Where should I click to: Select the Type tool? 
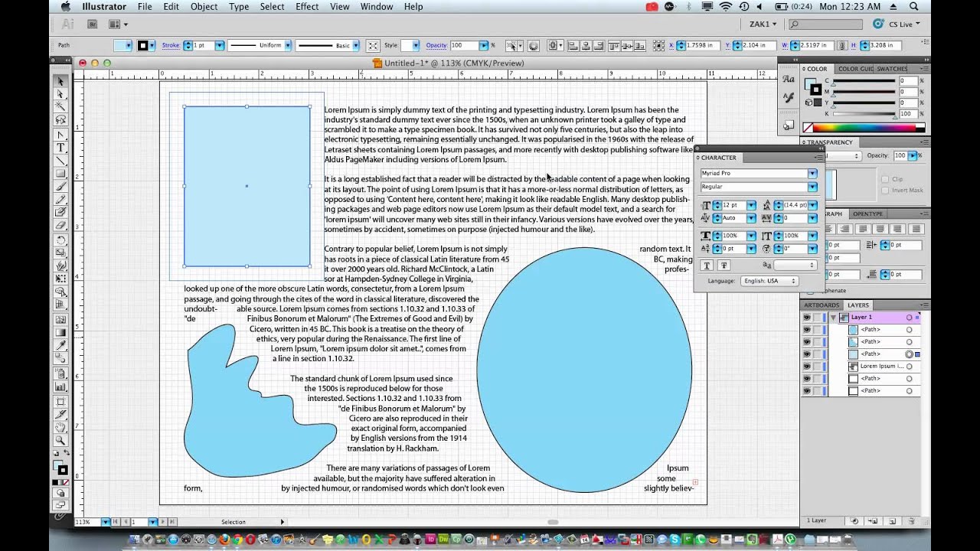click(60, 148)
